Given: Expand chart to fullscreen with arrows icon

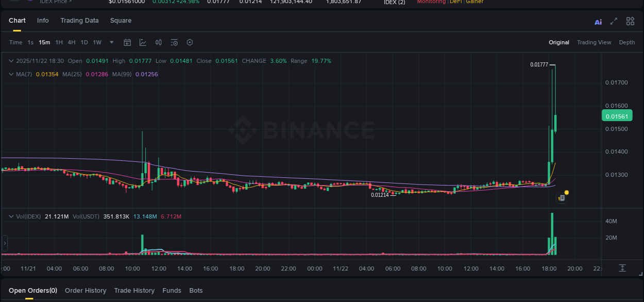Looking at the screenshot, I should (x=614, y=22).
